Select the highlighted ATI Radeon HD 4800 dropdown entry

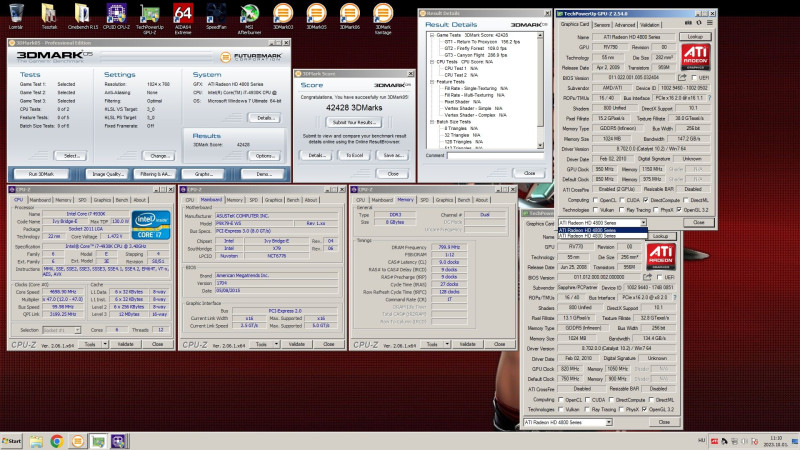coord(602,230)
